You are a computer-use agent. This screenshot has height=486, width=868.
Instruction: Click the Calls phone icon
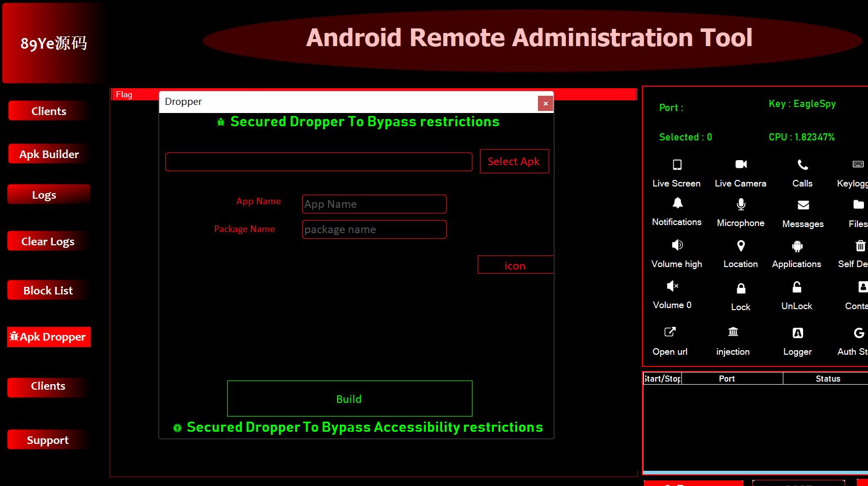coord(803,165)
